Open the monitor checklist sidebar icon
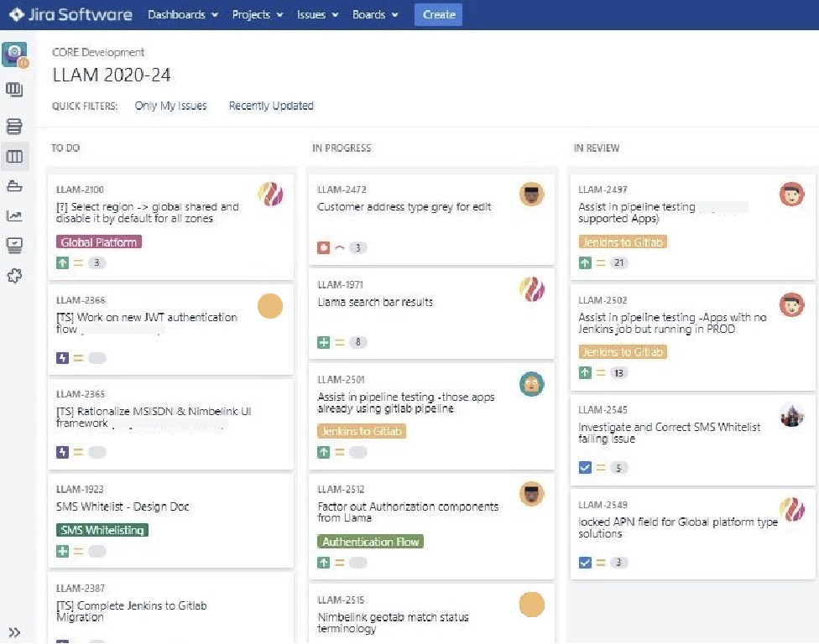Viewport: 819px width, 644px height. pyautogui.click(x=14, y=246)
